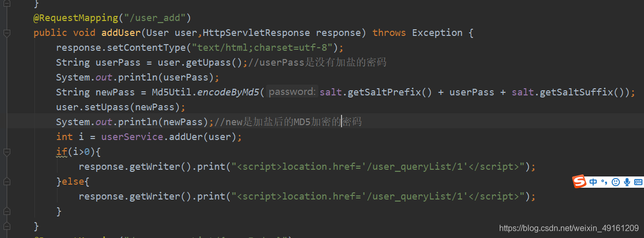Collapse the addUser method using its fold marker
Image resolution: width=644 pixels, height=238 pixels.
7,33
